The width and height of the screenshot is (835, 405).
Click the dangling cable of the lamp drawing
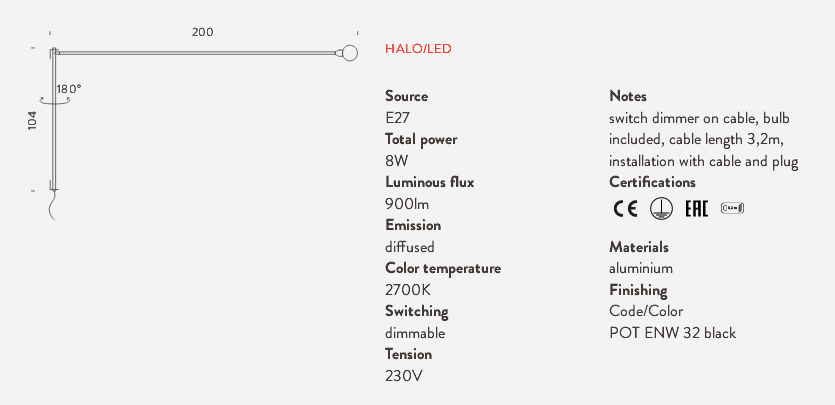click(52, 205)
